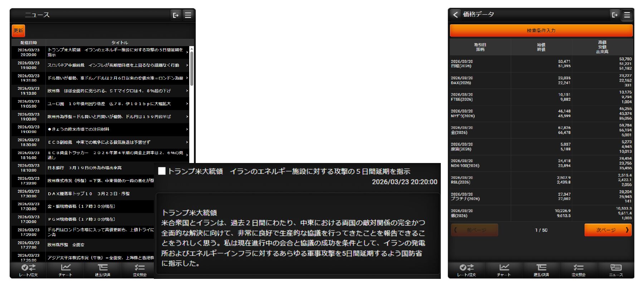Screen dimensions: 644x286
Task: Open 建玉/決済 in the 価格データ bottom bar
Action: click(541, 270)
